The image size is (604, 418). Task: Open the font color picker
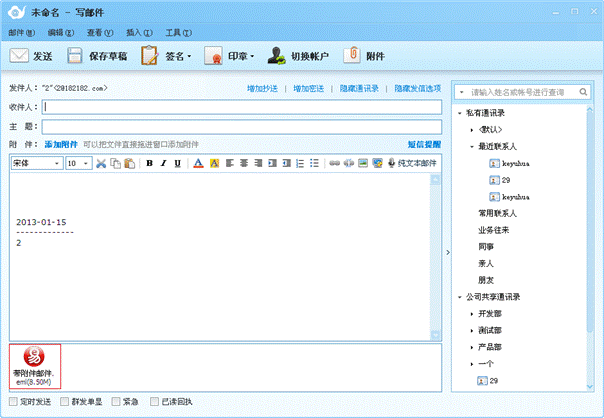[198, 163]
